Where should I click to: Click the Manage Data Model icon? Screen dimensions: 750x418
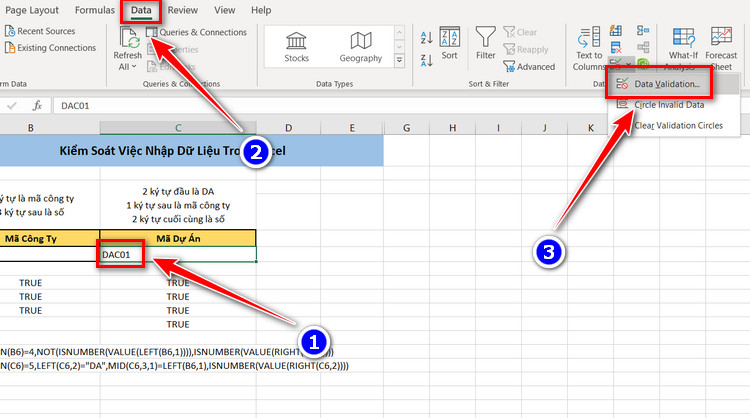pos(643,63)
